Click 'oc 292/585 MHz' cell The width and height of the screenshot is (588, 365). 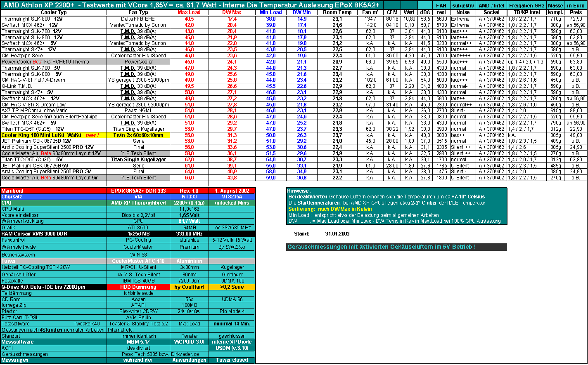point(232,228)
